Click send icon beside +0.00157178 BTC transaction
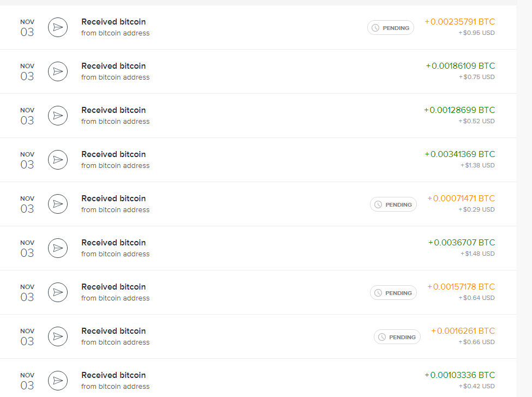The height and width of the screenshot is (397, 532). [58, 292]
